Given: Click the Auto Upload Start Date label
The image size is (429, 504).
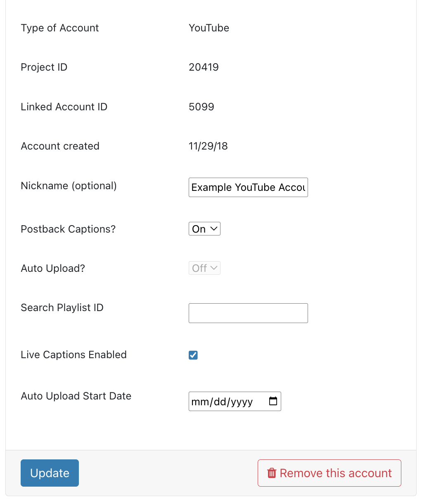Looking at the screenshot, I should [76, 396].
